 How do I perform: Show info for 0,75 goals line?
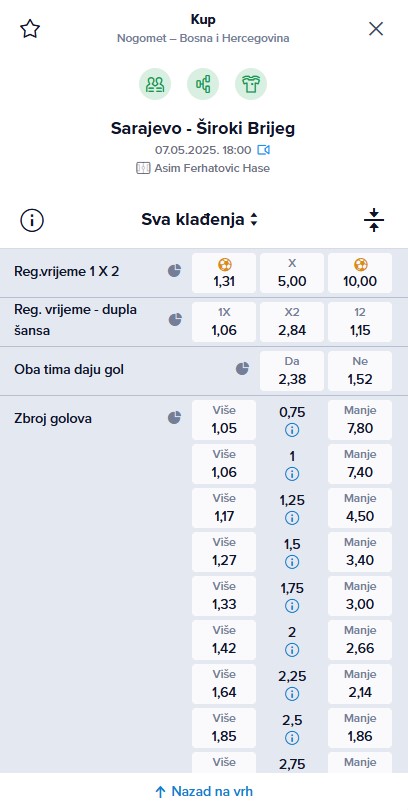pyautogui.click(x=292, y=430)
